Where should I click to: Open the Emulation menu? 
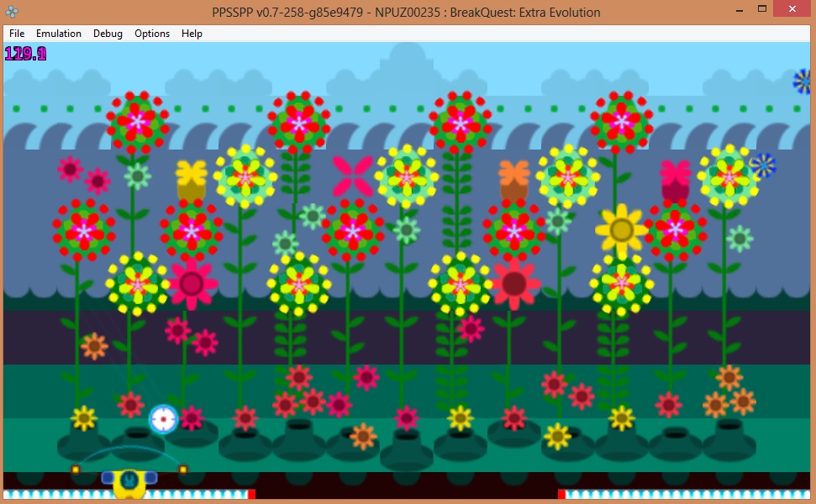point(59,34)
